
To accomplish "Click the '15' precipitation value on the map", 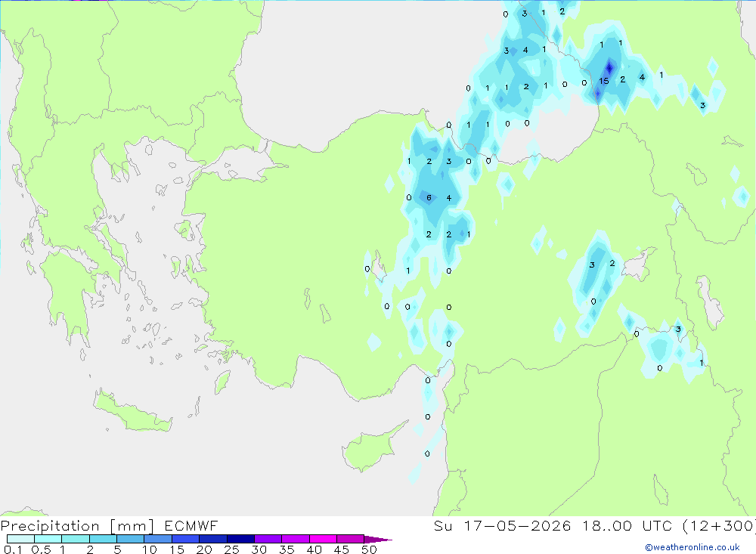I will [604, 81].
